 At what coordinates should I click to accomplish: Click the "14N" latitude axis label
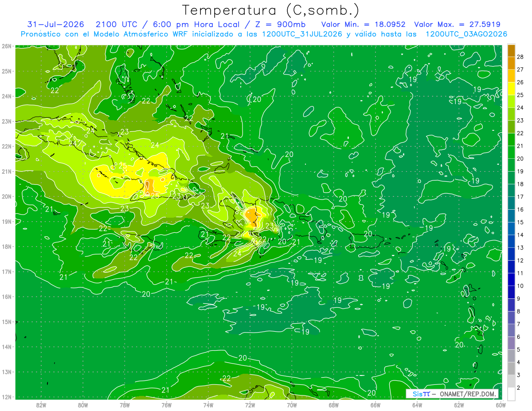(7, 347)
